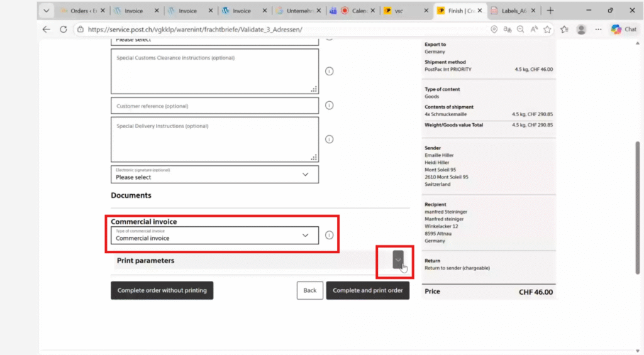Click info icon beside Special Delivery Instructions
This screenshot has height=355, width=644.
(x=329, y=139)
